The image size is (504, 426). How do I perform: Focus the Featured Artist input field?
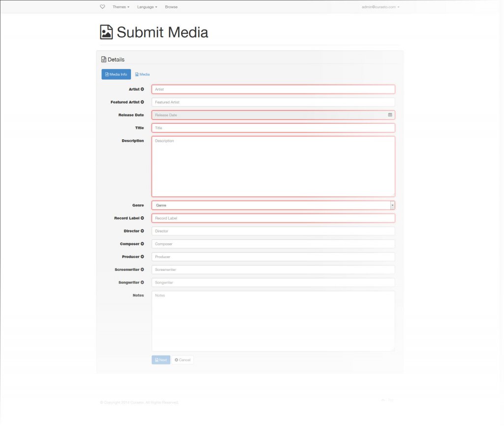pos(273,102)
